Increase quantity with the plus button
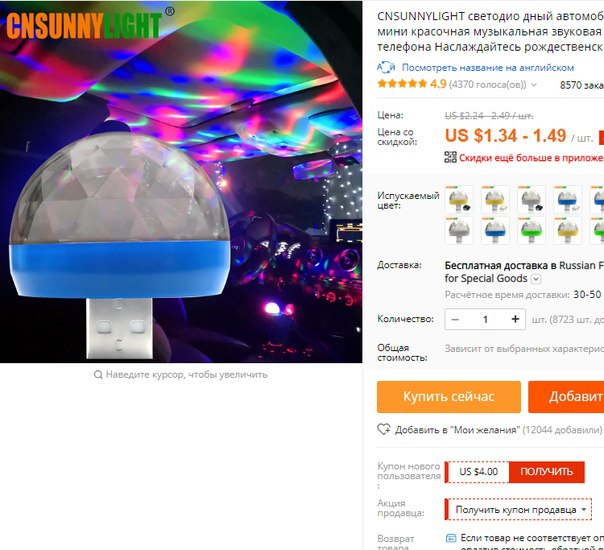The height and width of the screenshot is (550, 604). click(515, 319)
